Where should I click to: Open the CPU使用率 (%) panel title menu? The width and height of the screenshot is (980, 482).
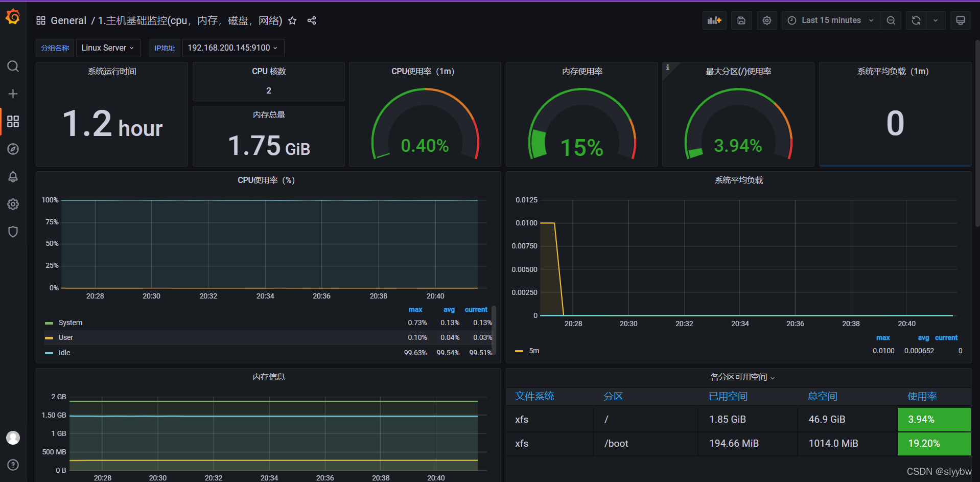pyautogui.click(x=266, y=180)
